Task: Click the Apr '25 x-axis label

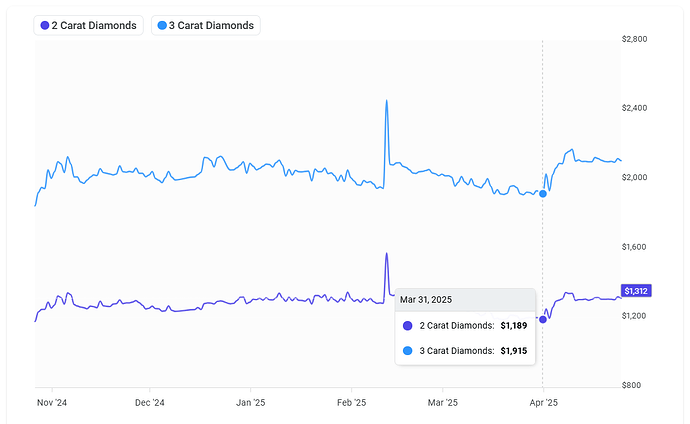Action: pyautogui.click(x=543, y=402)
